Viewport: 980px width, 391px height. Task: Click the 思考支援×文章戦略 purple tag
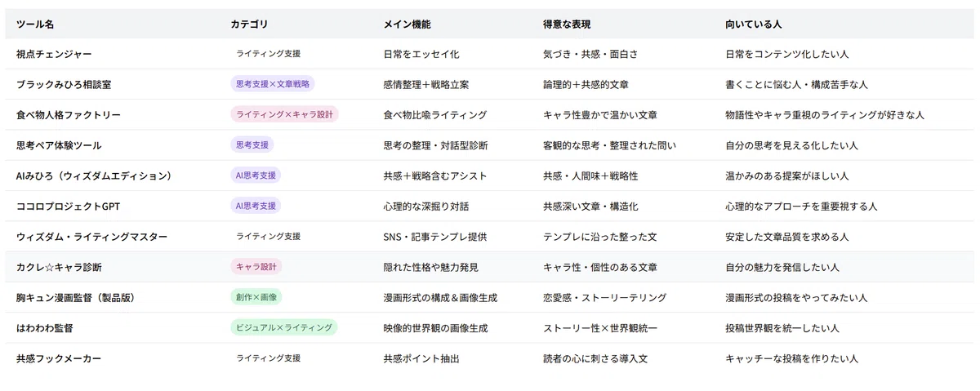(272, 84)
